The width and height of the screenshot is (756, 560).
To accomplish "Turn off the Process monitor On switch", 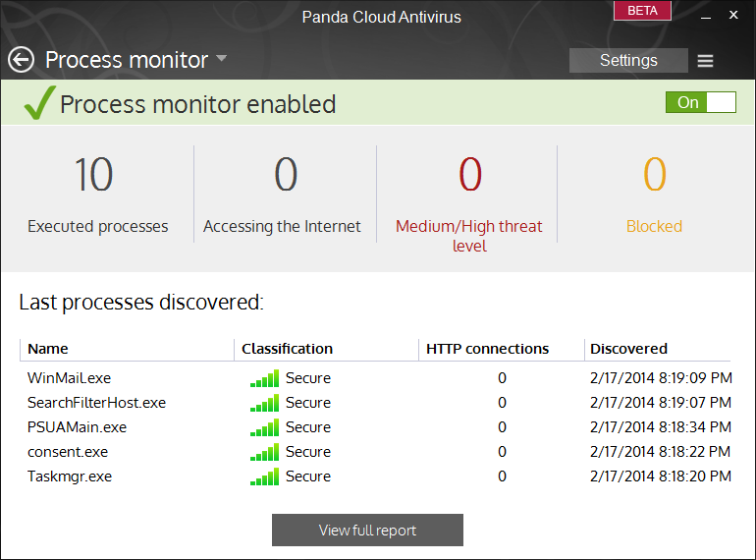I will point(701,102).
